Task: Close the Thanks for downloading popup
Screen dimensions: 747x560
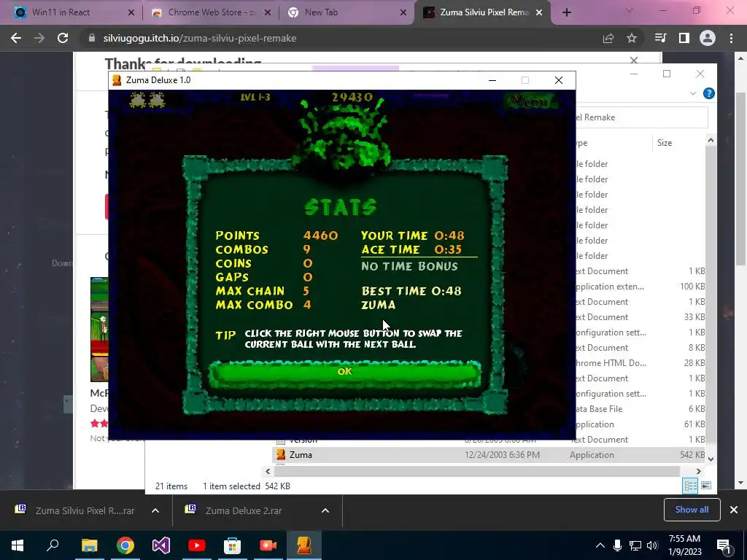Action: (634, 61)
